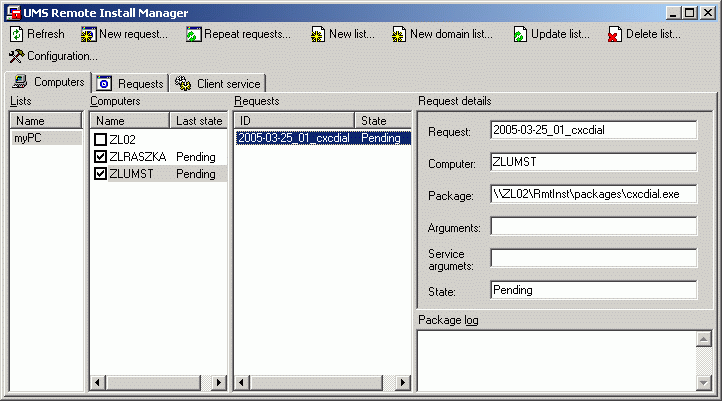Select the ZLRASZKA computer name

[x=138, y=157]
